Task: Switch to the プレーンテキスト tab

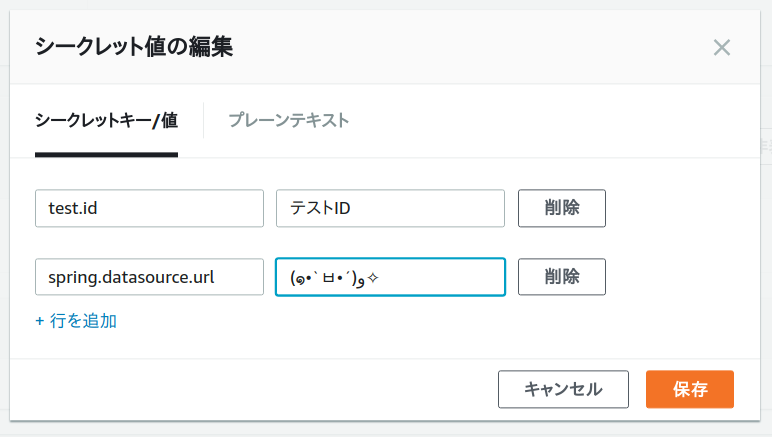Action: pos(288,121)
